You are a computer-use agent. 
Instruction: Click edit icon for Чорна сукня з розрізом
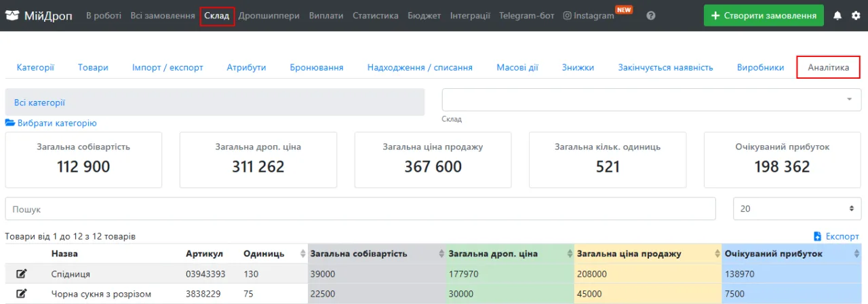click(21, 294)
